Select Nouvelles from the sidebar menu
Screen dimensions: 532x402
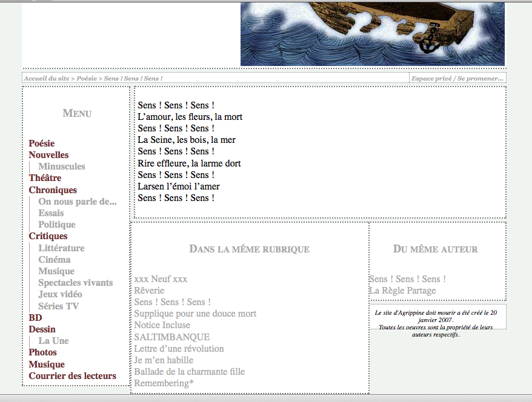pyautogui.click(x=48, y=155)
